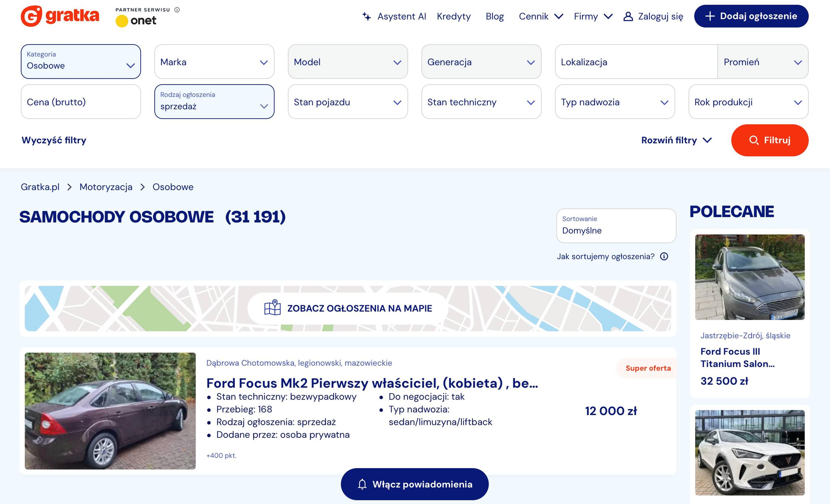830x504 pixels.
Task: Open the Typ nadwozia dropdown
Action: click(x=615, y=101)
